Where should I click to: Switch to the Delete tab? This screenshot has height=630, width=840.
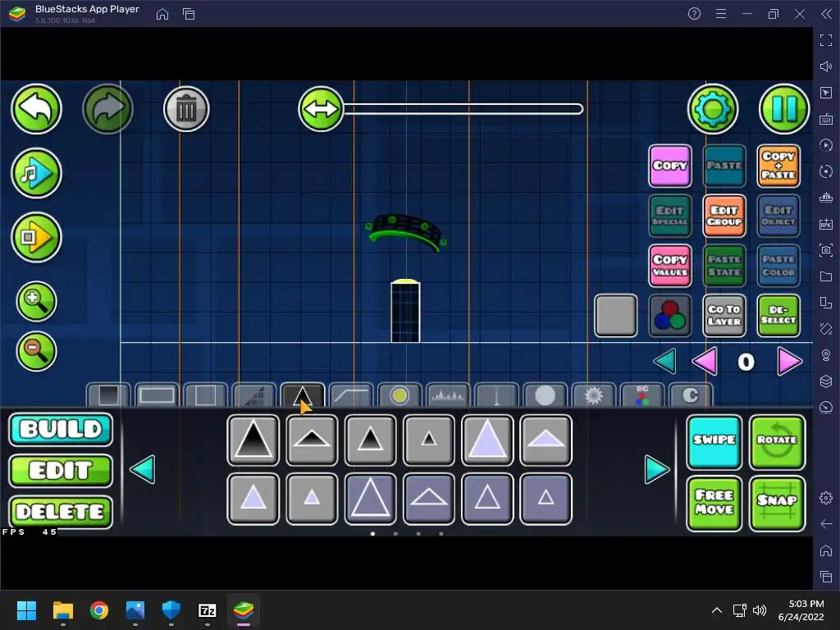(x=61, y=512)
